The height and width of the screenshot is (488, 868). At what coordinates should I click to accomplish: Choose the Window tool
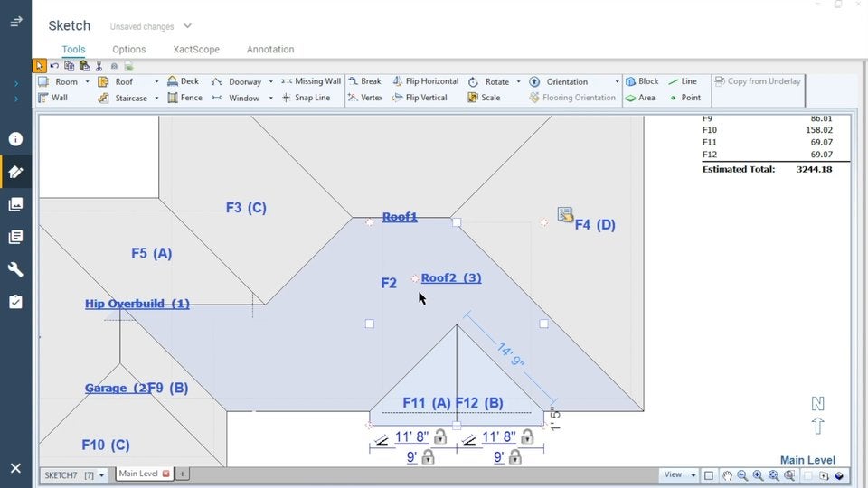236,98
